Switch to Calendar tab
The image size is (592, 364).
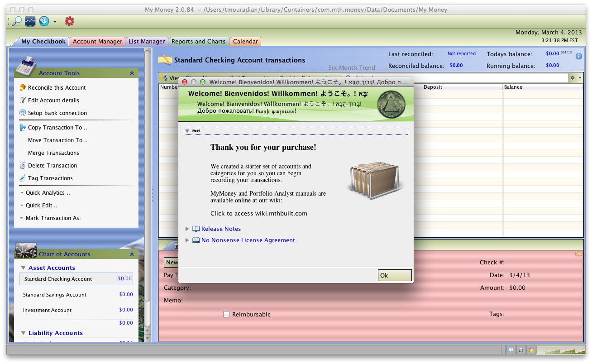(x=245, y=41)
